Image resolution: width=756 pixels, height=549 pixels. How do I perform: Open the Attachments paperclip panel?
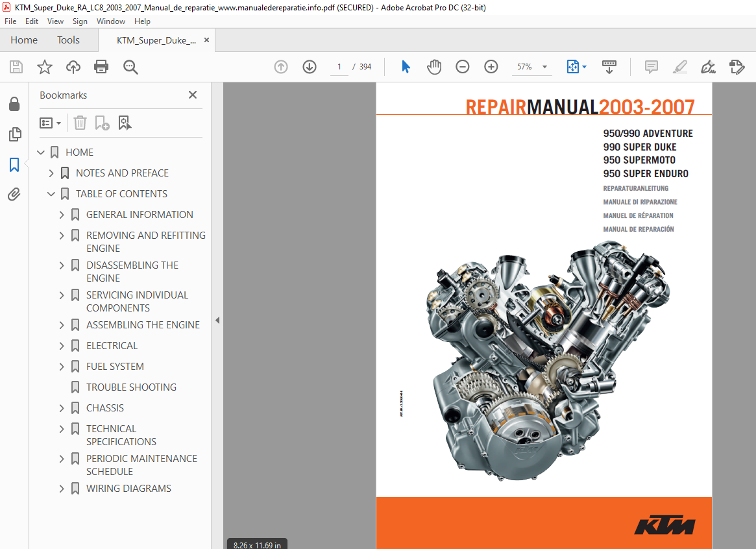(14, 194)
